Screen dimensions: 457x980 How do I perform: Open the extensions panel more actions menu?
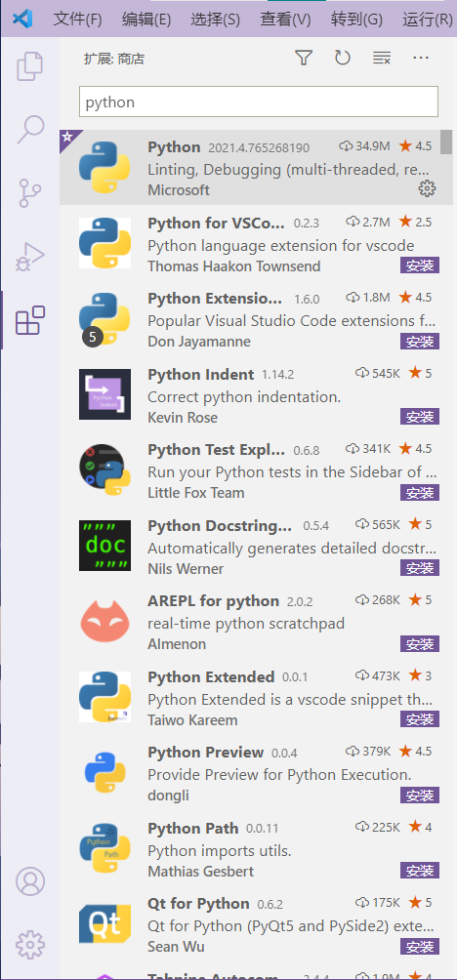[x=421, y=59]
